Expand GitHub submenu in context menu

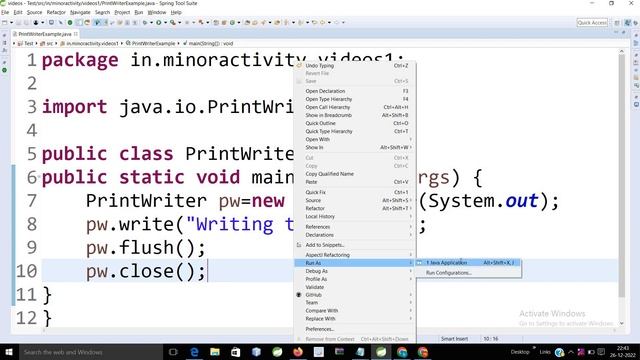(x=355, y=295)
